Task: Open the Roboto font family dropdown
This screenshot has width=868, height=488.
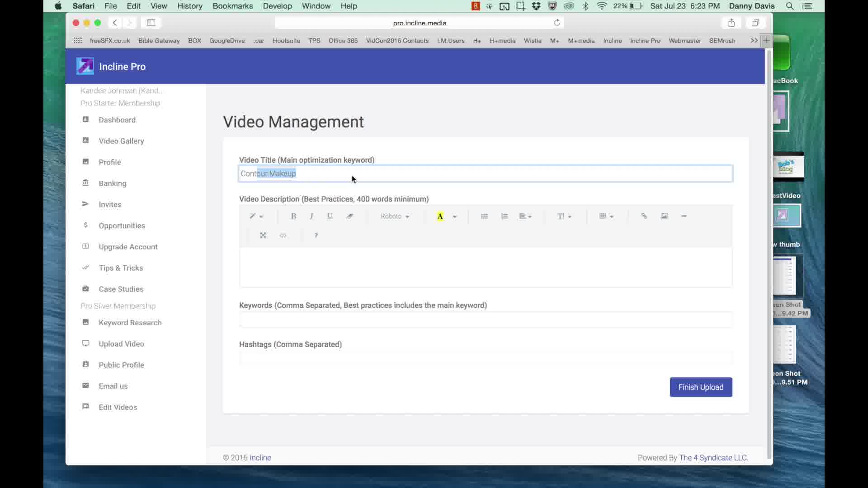Action: pyautogui.click(x=395, y=216)
